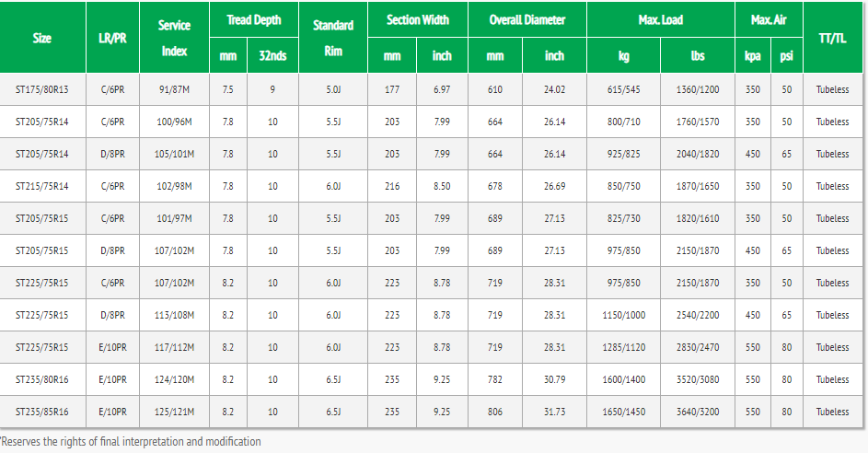Click the rights reservation footnote text
This screenshot has height=453, width=868.
[131, 442]
